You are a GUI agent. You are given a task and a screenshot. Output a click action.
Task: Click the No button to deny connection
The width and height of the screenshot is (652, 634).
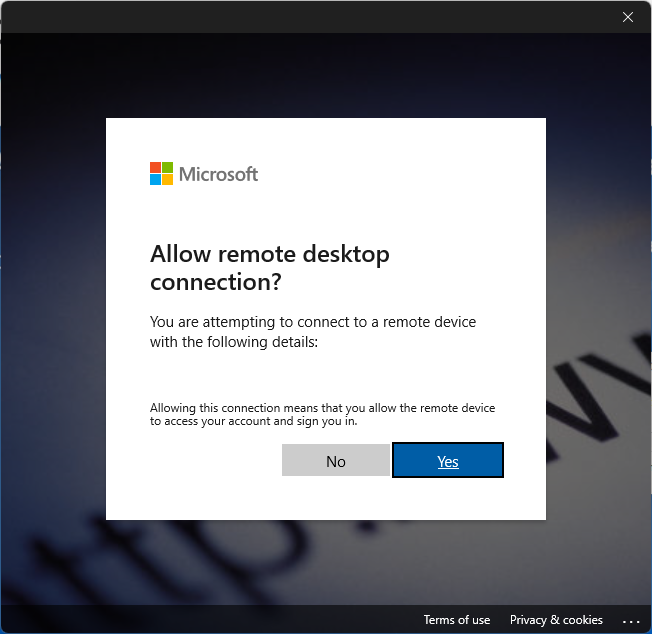pos(336,460)
